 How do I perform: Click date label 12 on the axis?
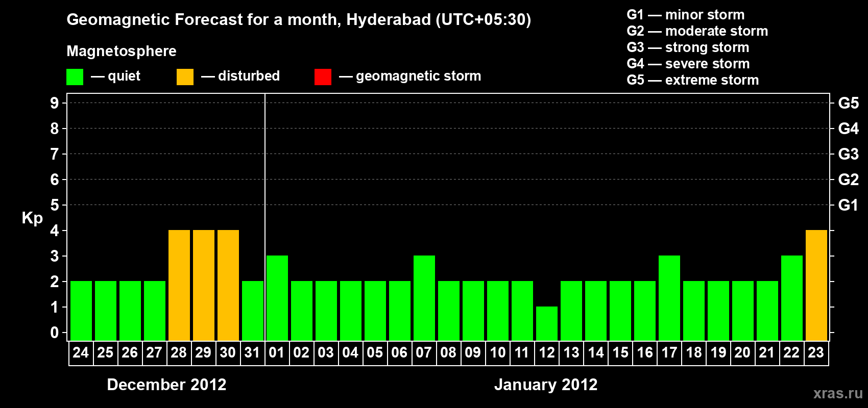tap(546, 353)
